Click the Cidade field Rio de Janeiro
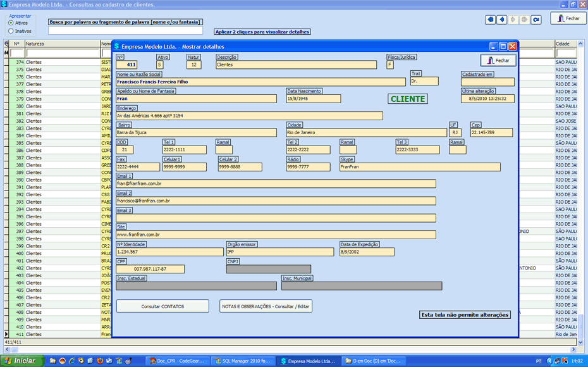 click(366, 132)
